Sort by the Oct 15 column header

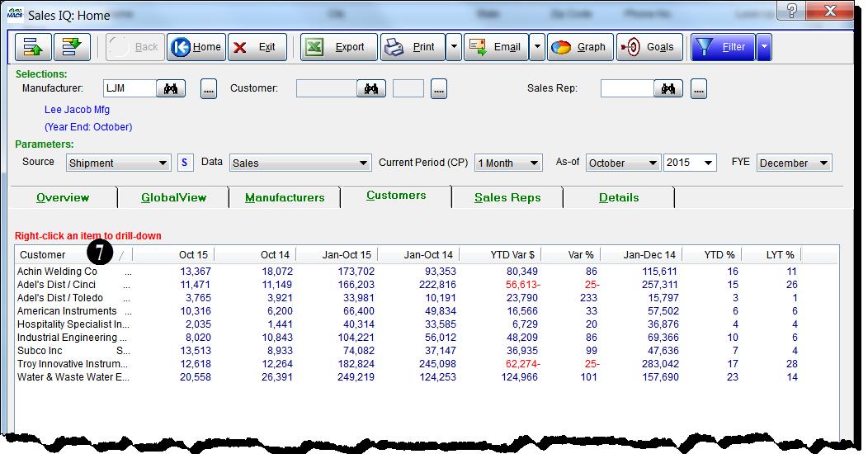[174, 255]
